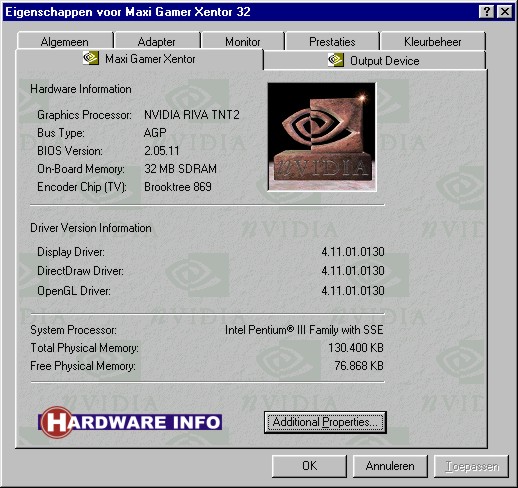Click the NVIDIA 3D logo image
518x488 pixels.
322,137
